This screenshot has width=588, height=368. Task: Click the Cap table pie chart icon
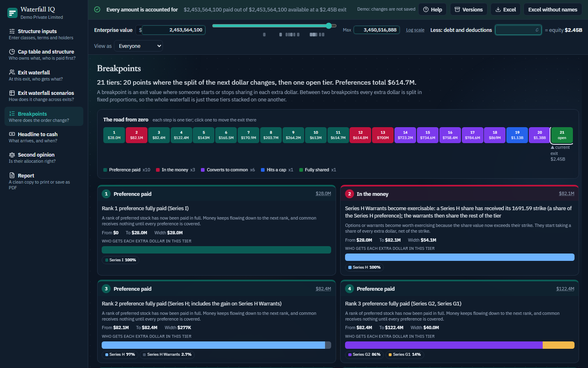click(12, 52)
